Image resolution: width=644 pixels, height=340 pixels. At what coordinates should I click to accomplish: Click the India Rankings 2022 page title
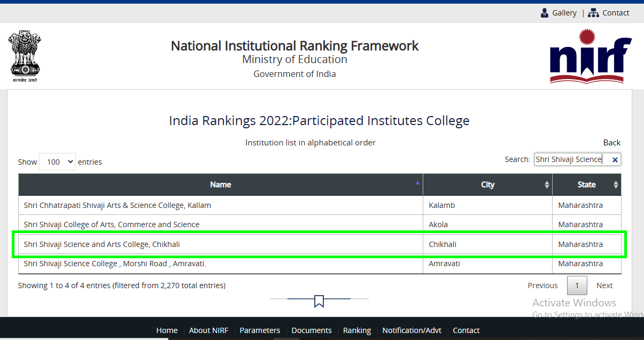click(319, 121)
